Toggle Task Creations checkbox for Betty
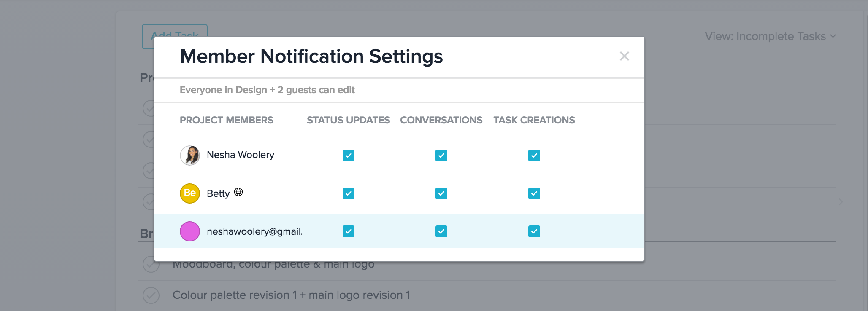 coord(534,193)
